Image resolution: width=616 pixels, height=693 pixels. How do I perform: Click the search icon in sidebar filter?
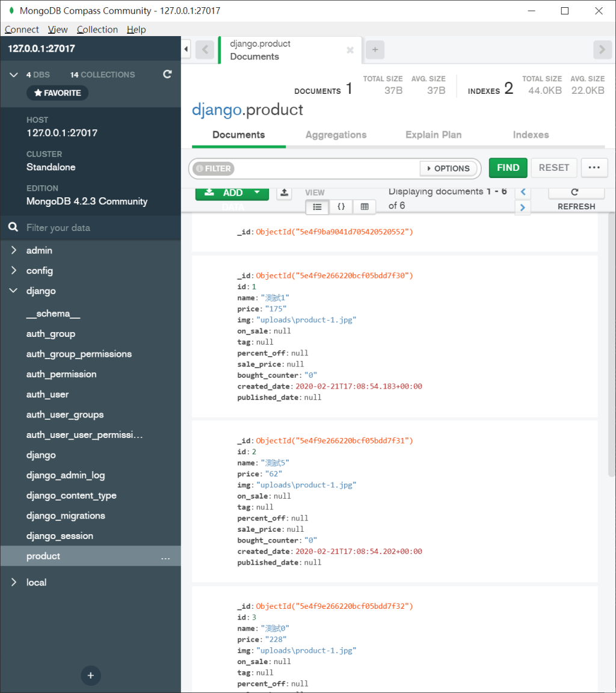pyautogui.click(x=13, y=227)
